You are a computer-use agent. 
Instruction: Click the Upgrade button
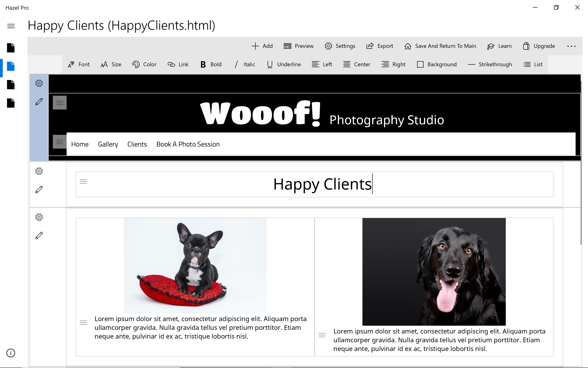pos(539,46)
